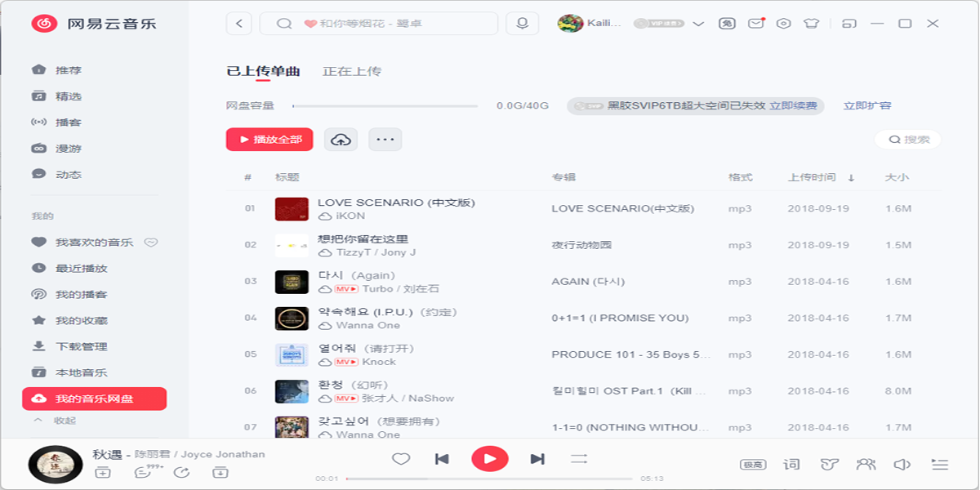This screenshot has width=980, height=490.
Task: Mute the volume speaker icon
Action: tap(902, 464)
